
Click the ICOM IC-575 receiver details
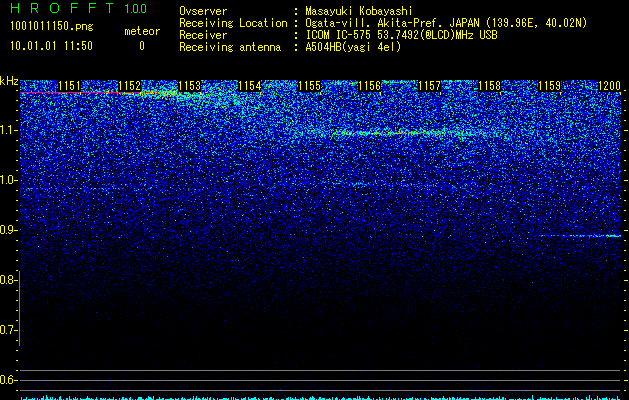pyautogui.click(x=401, y=35)
